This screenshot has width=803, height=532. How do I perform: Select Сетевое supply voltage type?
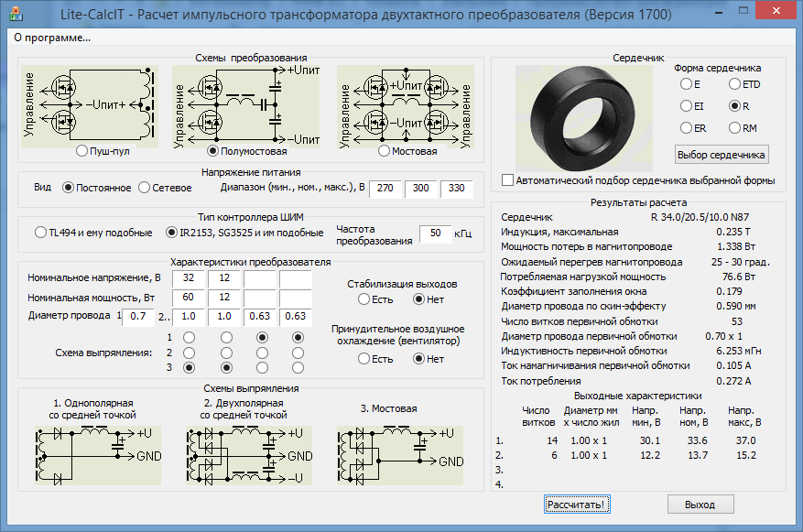tap(145, 188)
